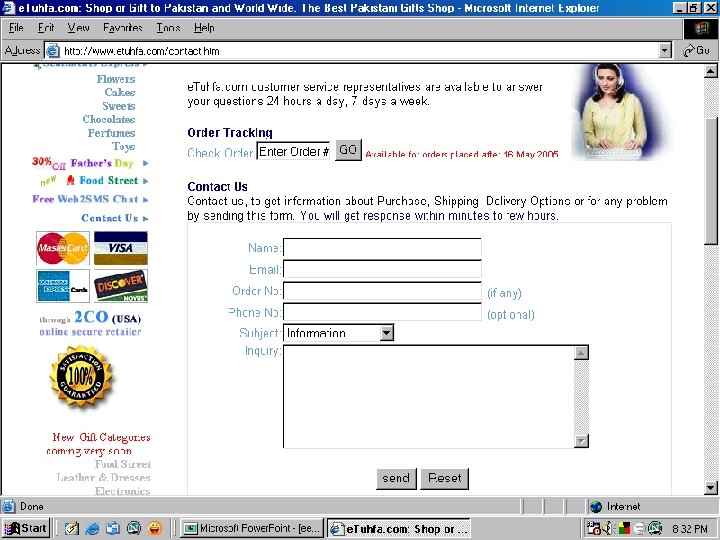
Task: Click the volume speaker tray icon
Action: [607, 529]
